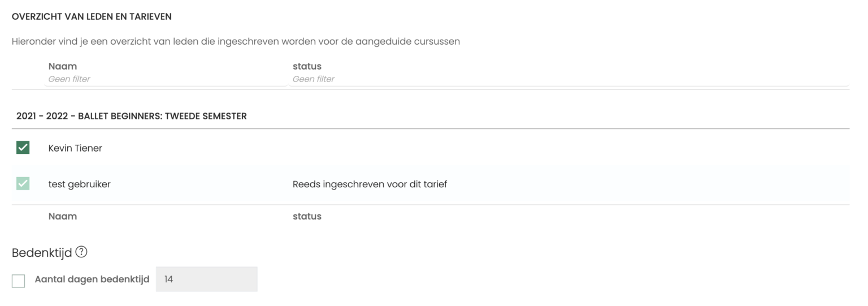
Task: Click the Bedenktijd help question mark icon
Action: (81, 253)
